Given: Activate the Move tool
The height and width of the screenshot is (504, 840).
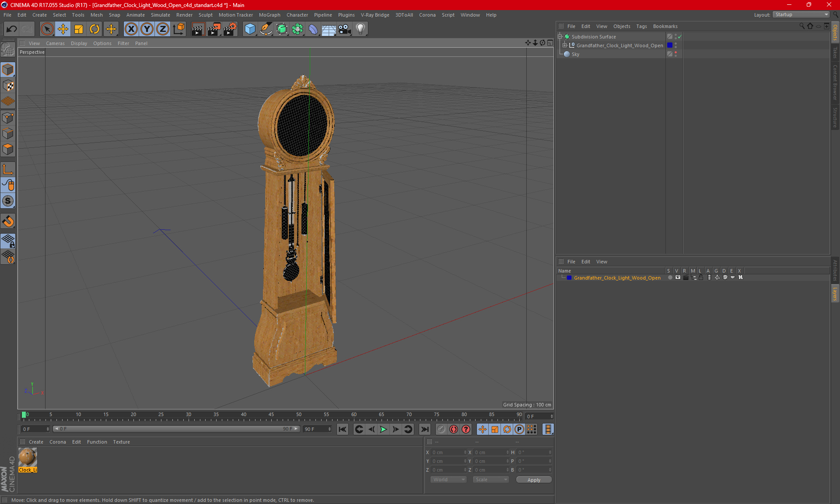Looking at the screenshot, I should point(63,29).
